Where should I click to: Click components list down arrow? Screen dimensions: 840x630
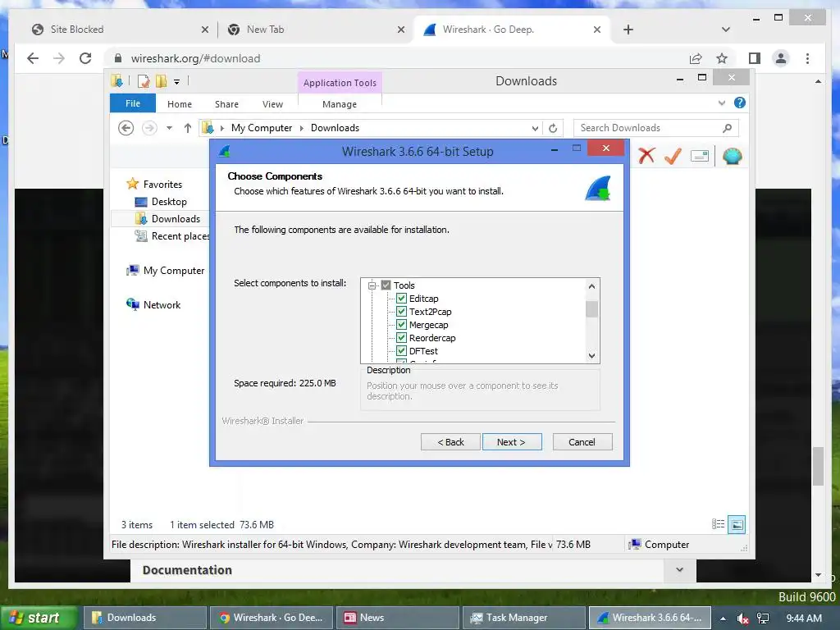pyautogui.click(x=592, y=356)
